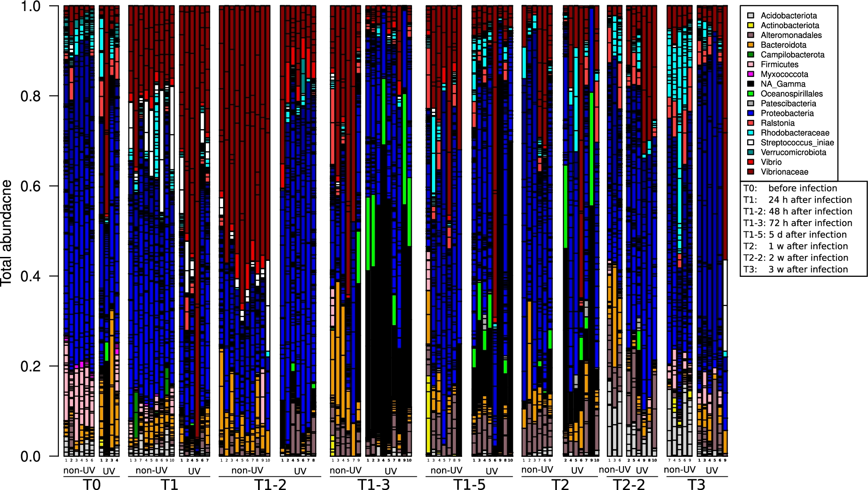Click the Acidobacteriota legend color swatch
The height and width of the screenshot is (490, 868).
point(751,15)
